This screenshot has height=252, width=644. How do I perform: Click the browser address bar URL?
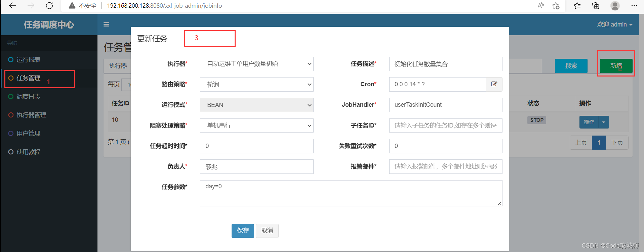164,6
